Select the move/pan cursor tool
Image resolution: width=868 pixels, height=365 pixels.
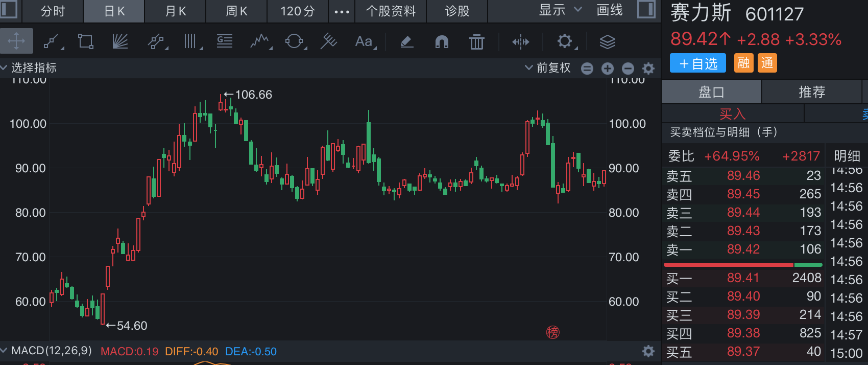(x=16, y=41)
